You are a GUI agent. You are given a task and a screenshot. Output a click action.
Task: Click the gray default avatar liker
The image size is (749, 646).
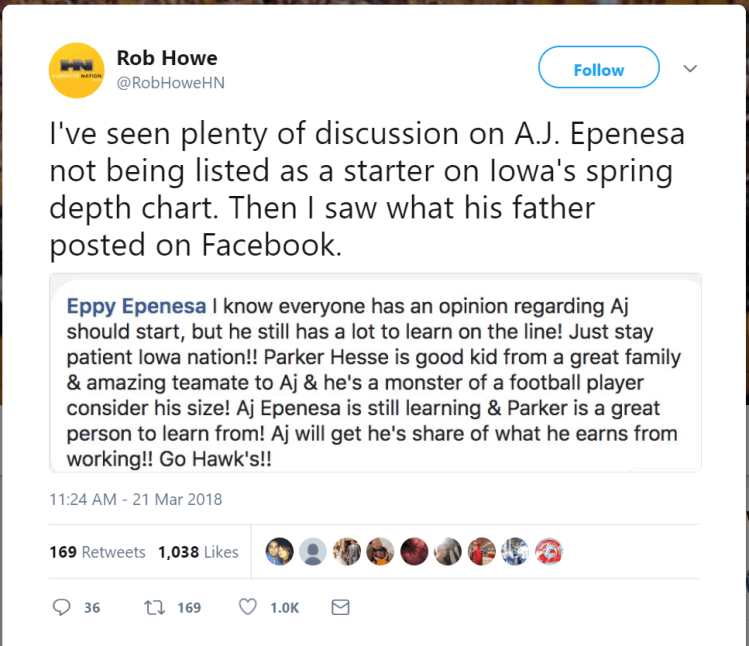click(x=313, y=551)
